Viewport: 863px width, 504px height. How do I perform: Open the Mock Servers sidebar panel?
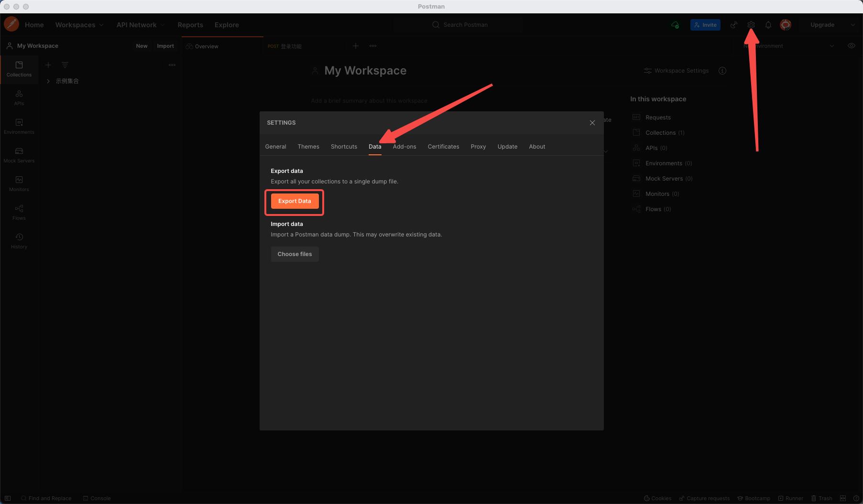(x=19, y=155)
